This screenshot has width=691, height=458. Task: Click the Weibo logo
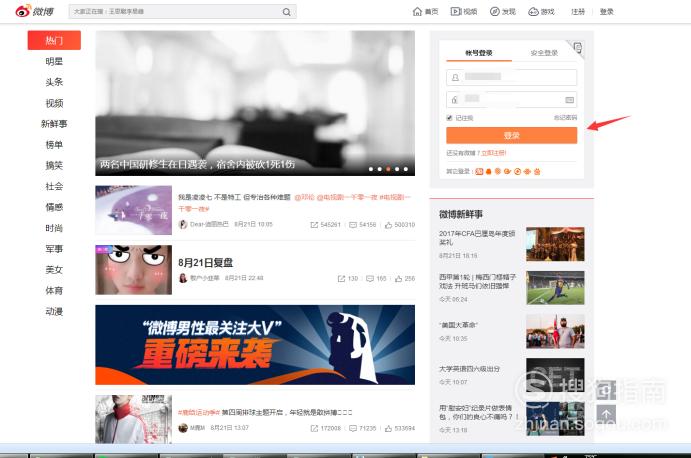point(34,11)
